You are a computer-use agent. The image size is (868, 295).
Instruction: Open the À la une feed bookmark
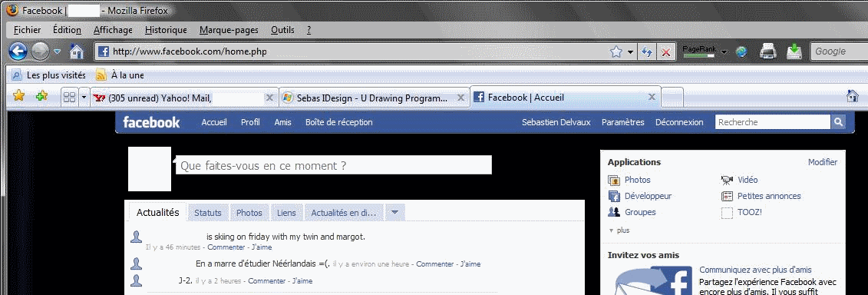[120, 75]
